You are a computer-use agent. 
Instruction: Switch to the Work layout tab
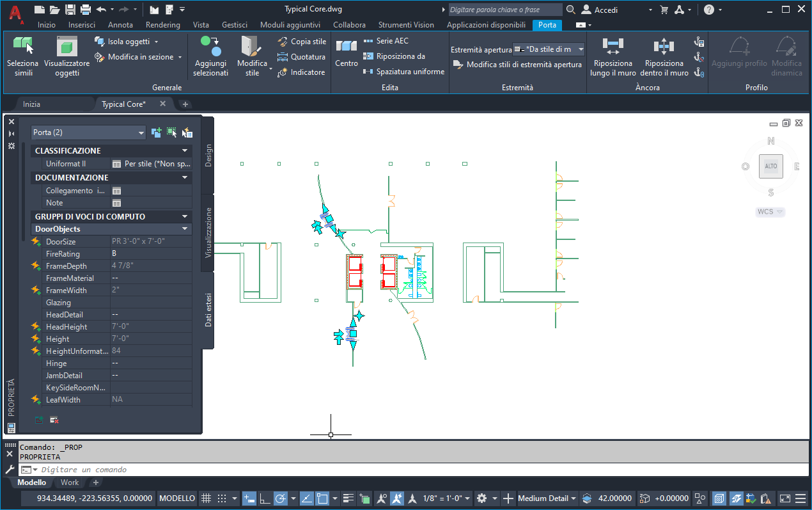(x=70, y=482)
